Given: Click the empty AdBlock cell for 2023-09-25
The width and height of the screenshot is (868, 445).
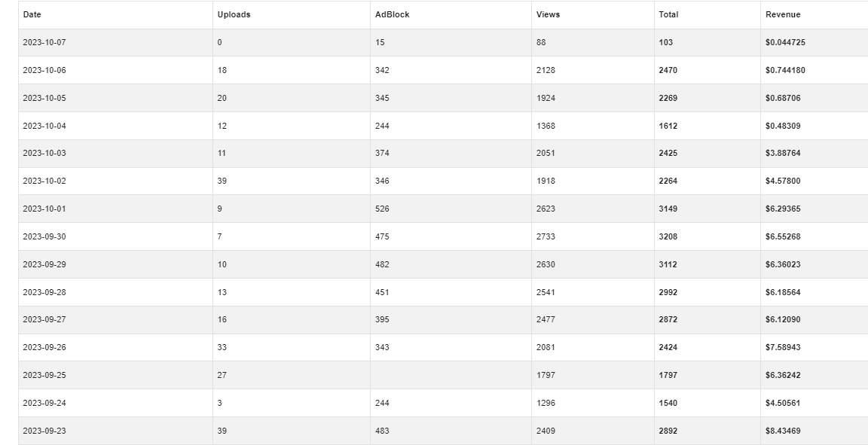Looking at the screenshot, I should tap(451, 375).
